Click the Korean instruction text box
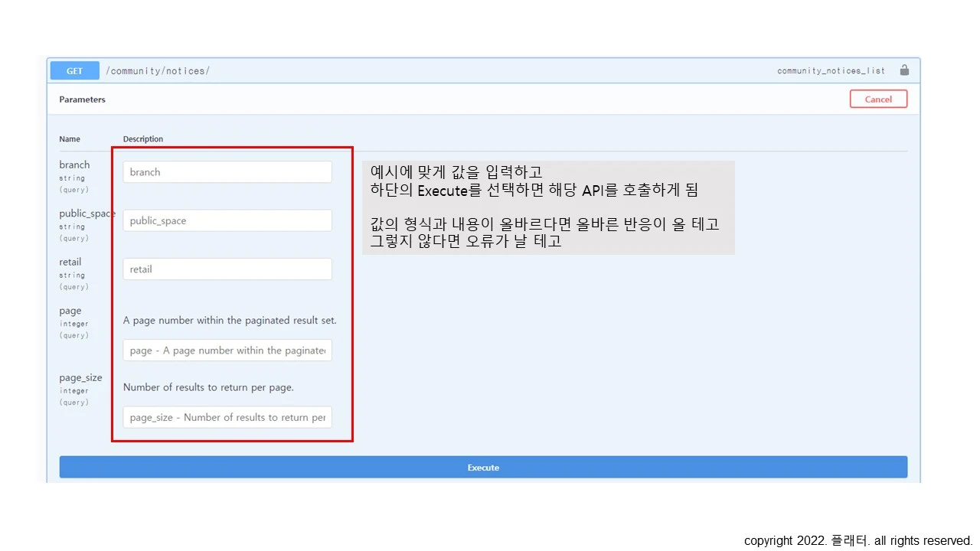 coord(548,207)
